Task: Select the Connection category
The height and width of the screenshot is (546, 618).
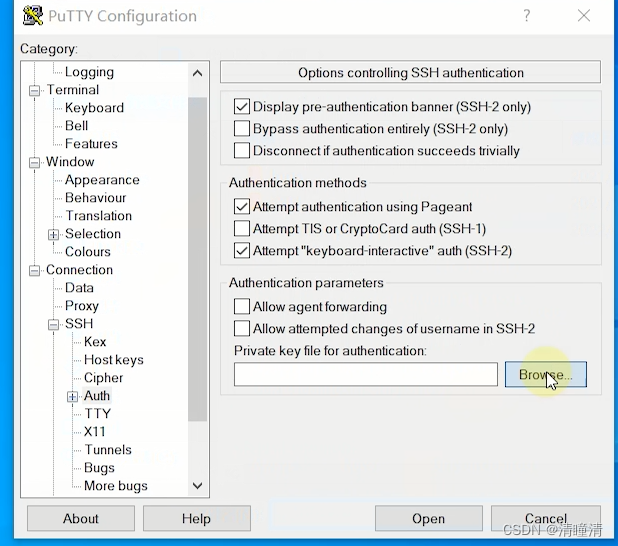Action: pyautogui.click(x=80, y=270)
